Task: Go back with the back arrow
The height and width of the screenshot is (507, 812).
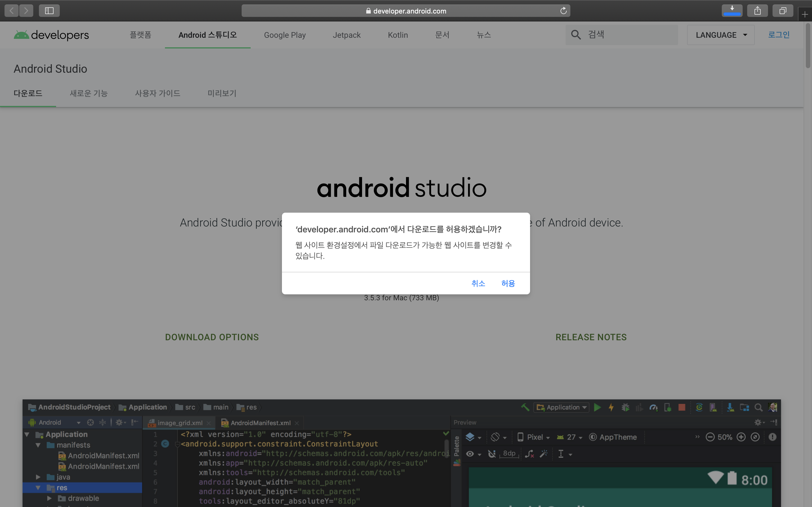Action: click(x=12, y=10)
